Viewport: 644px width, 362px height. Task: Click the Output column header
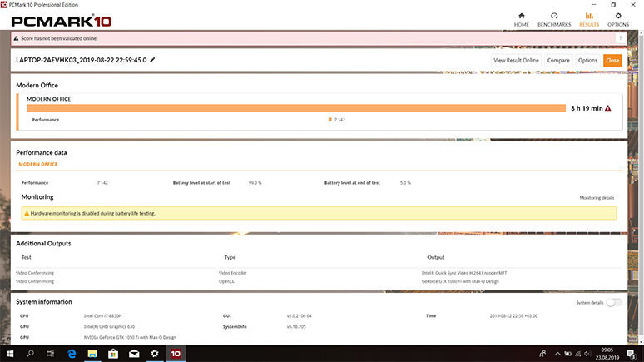436,257
